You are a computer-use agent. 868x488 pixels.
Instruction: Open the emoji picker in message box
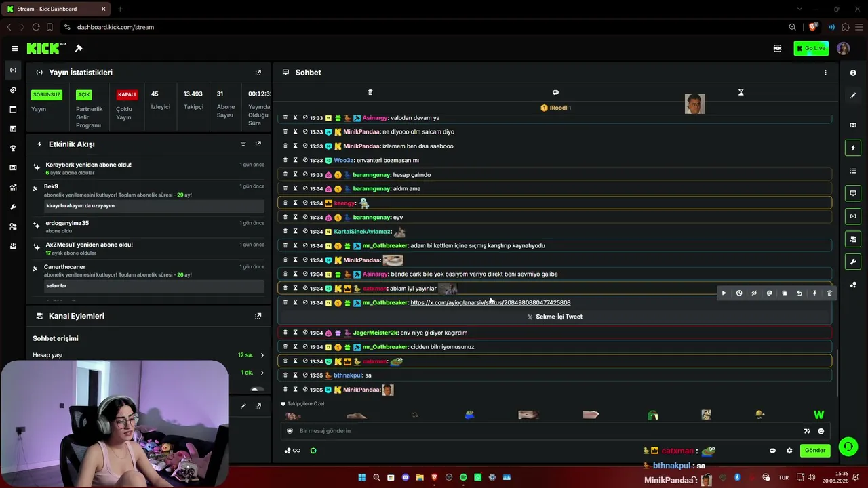click(821, 431)
